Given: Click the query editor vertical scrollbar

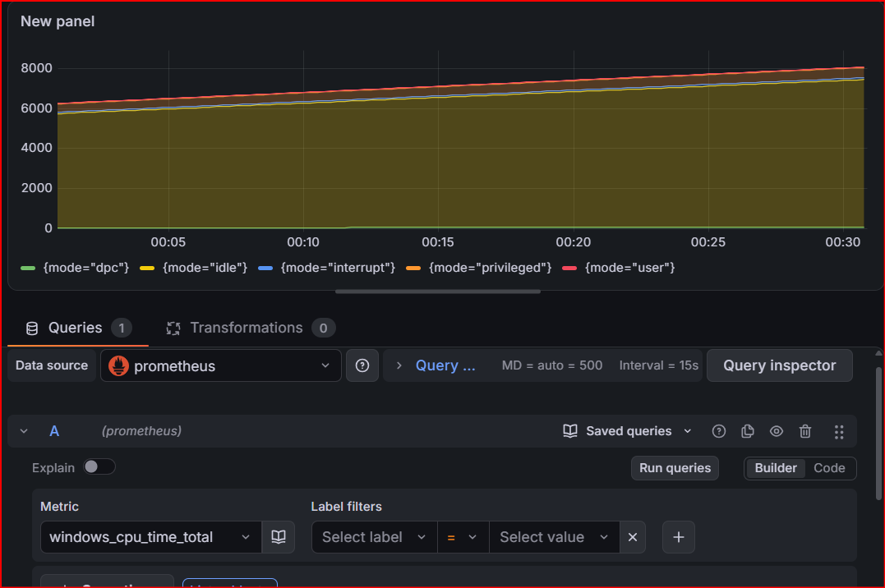Looking at the screenshot, I should 878,434.
